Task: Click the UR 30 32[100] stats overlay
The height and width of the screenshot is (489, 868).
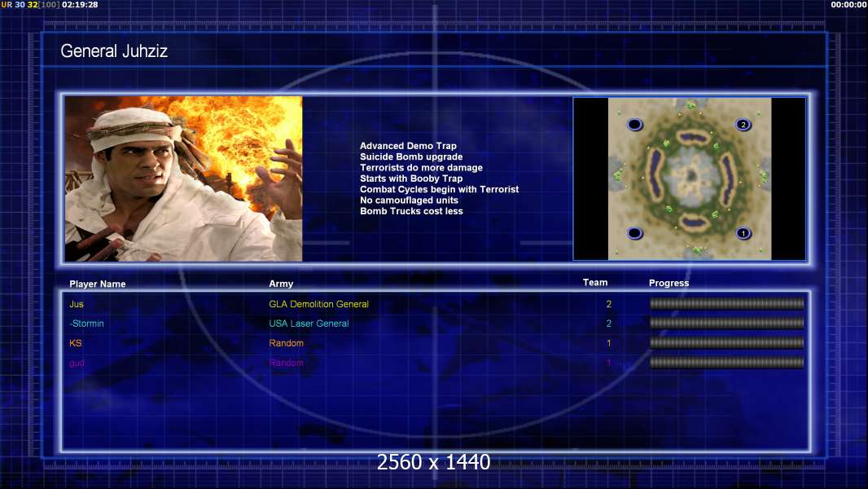Action: (x=30, y=4)
